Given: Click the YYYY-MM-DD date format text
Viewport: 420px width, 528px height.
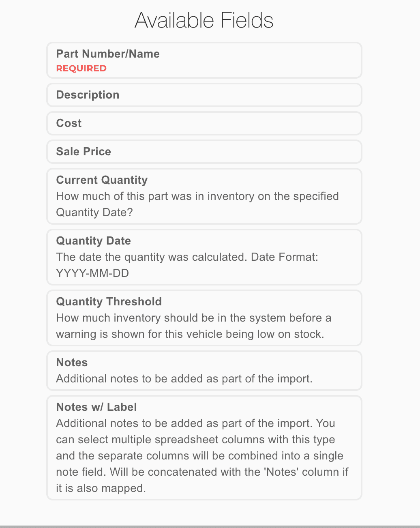Looking at the screenshot, I should click(92, 273).
